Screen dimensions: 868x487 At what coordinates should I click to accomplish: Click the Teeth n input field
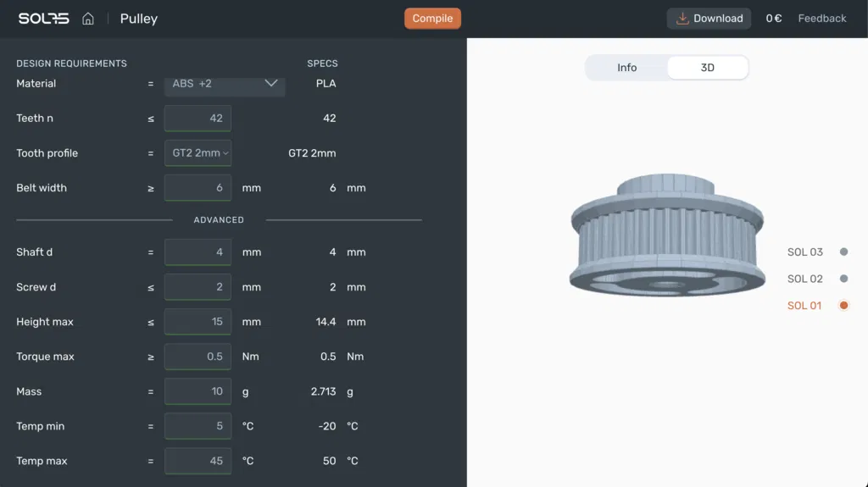pos(198,118)
